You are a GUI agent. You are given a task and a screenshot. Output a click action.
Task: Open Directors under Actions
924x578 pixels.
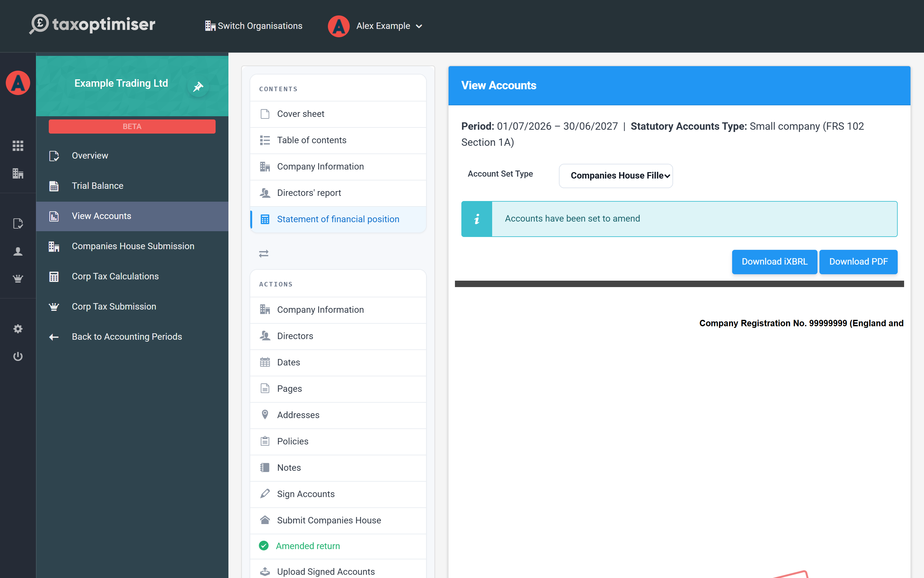click(338, 336)
